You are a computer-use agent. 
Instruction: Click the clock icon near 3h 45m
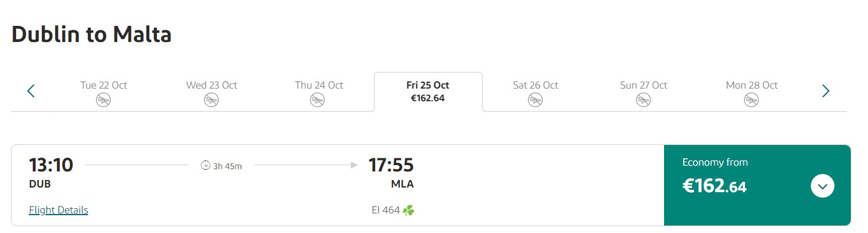[205, 166]
